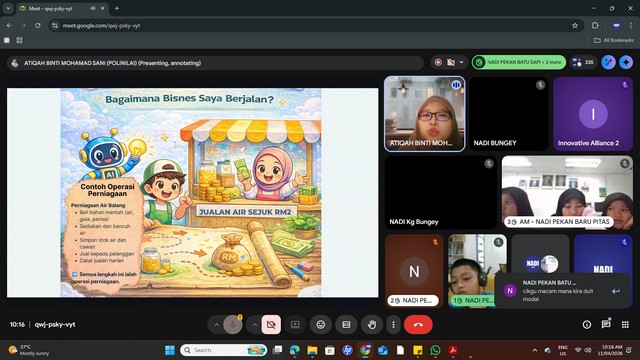Click the audio activity indicator on Atiqah's tile
Viewport: 640px width, 360px height.
pyautogui.click(x=456, y=85)
